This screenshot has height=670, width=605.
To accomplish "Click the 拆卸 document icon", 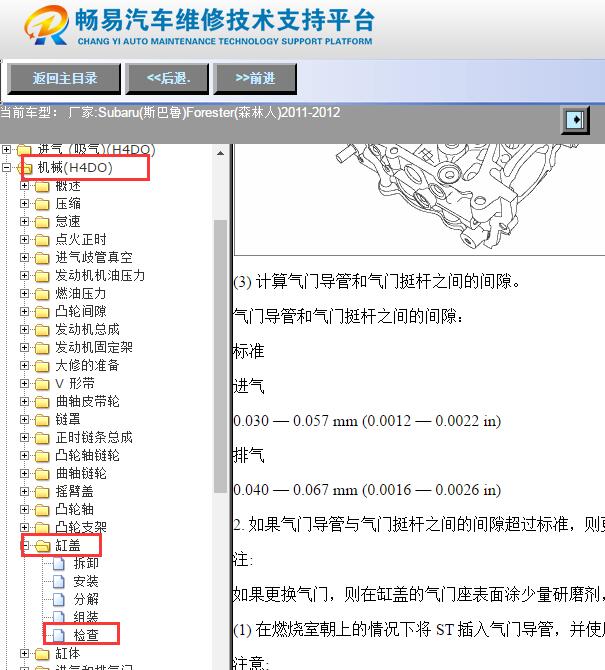I will coord(59,564).
